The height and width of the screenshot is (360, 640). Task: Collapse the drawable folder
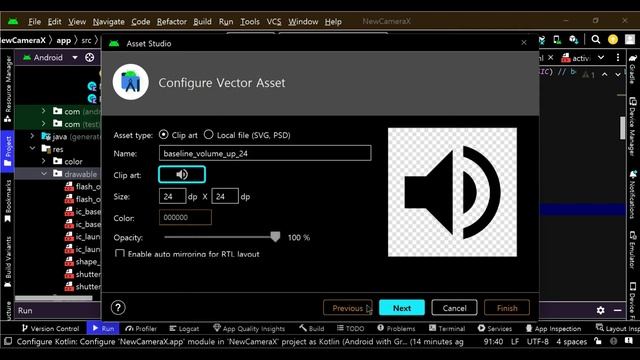click(44, 174)
